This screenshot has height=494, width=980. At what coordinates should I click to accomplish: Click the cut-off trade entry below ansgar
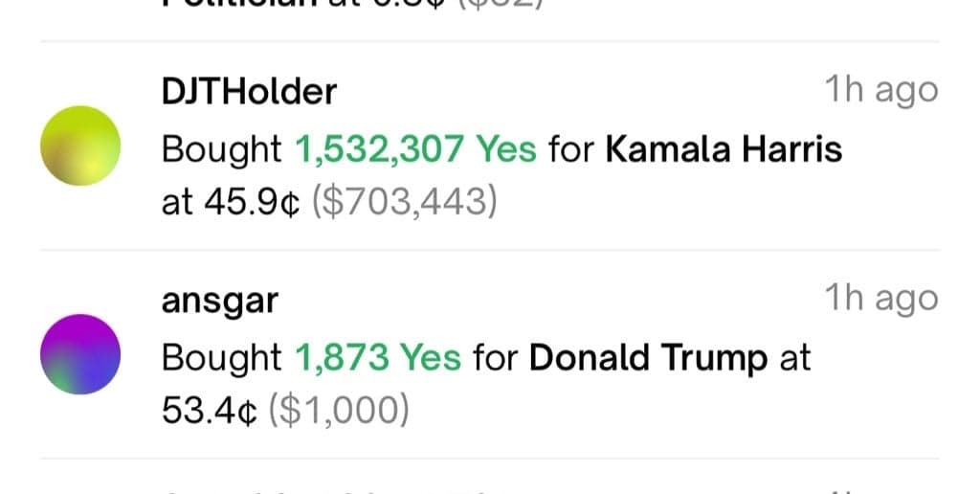(x=335, y=488)
